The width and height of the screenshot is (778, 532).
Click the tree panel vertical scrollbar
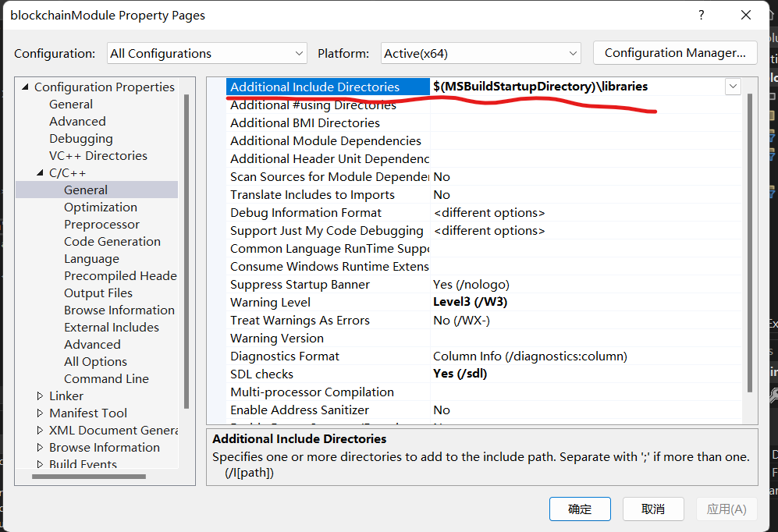pyautogui.click(x=186, y=251)
